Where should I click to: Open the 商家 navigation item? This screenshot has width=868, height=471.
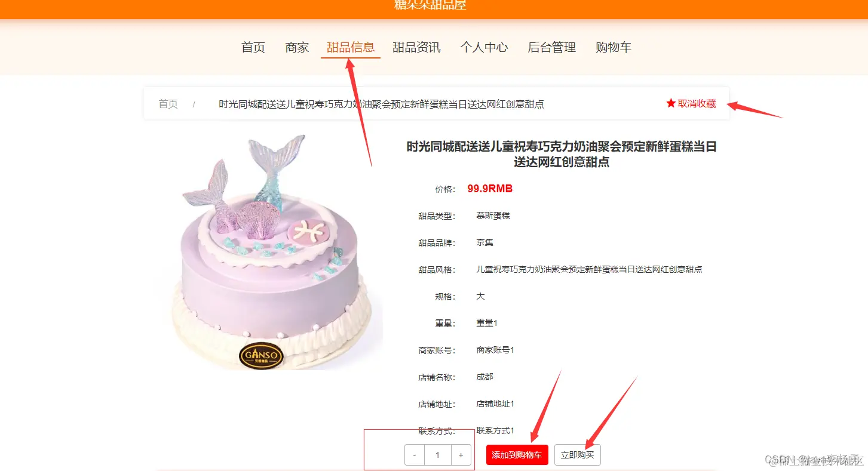297,47
